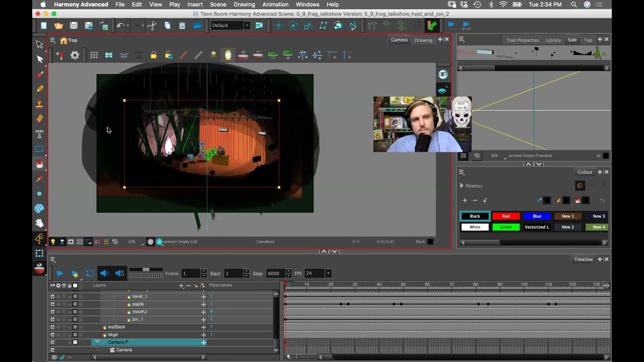The height and width of the screenshot is (362, 644).
Task: Toggle sound playback speaker button
Action: (105, 274)
